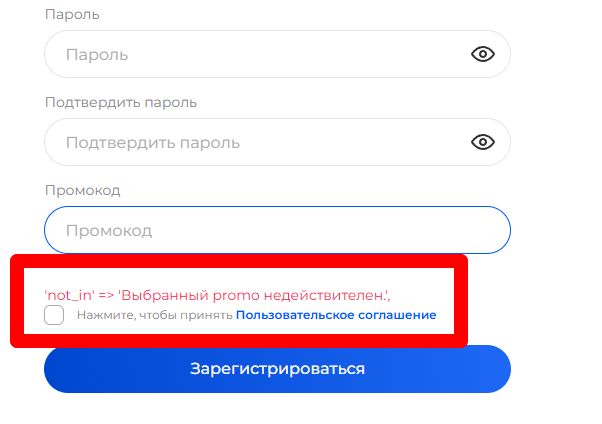Click the Пароль label above the first field
Screen dimensions: 602x424
[73, 15]
